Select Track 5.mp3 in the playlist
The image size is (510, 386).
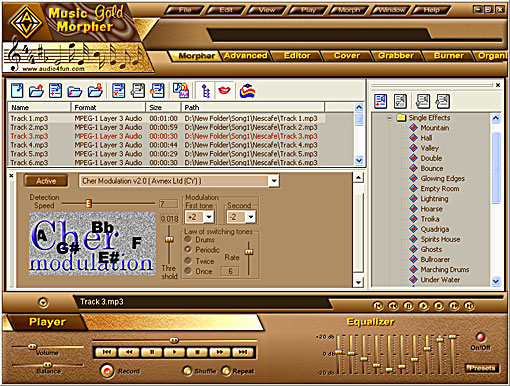tap(167, 154)
